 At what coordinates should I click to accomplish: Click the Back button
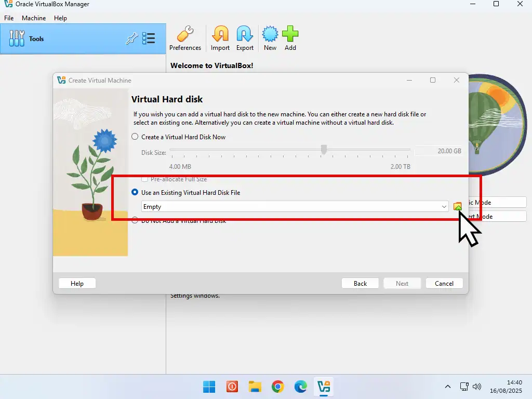pyautogui.click(x=360, y=284)
